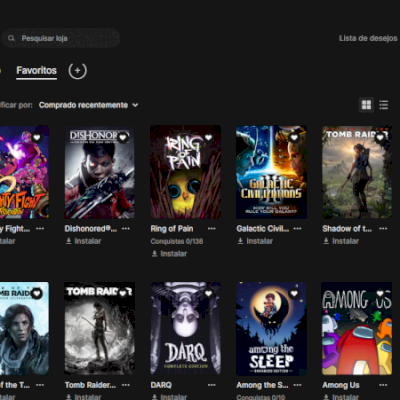Add a new collection with plus button

(x=78, y=71)
